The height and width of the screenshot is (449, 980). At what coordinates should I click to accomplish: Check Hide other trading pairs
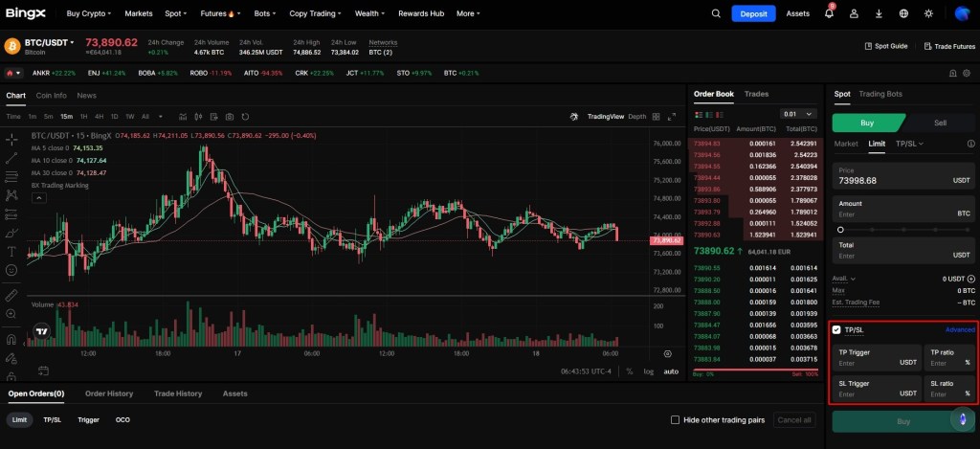pyautogui.click(x=675, y=420)
